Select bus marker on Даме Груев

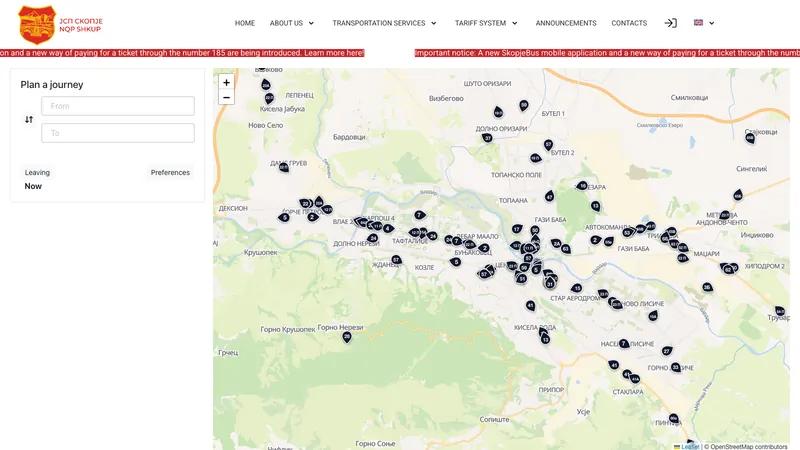click(x=284, y=167)
